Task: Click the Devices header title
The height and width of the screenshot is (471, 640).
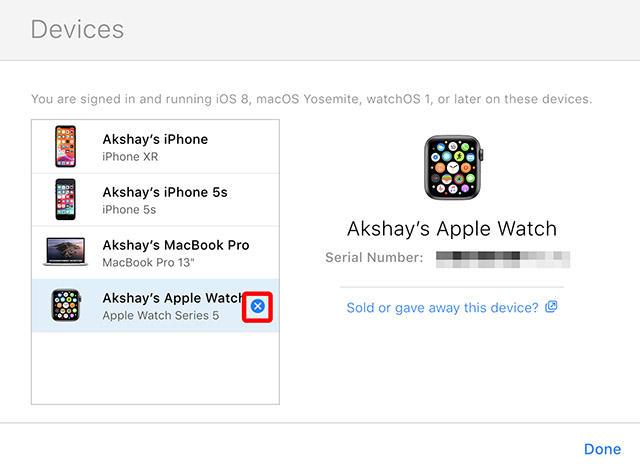Action: [77, 29]
